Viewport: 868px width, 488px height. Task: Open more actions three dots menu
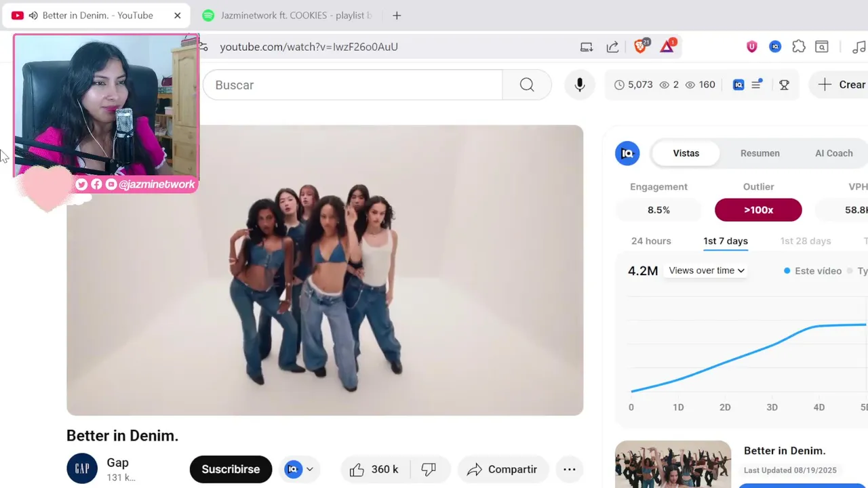click(x=570, y=469)
